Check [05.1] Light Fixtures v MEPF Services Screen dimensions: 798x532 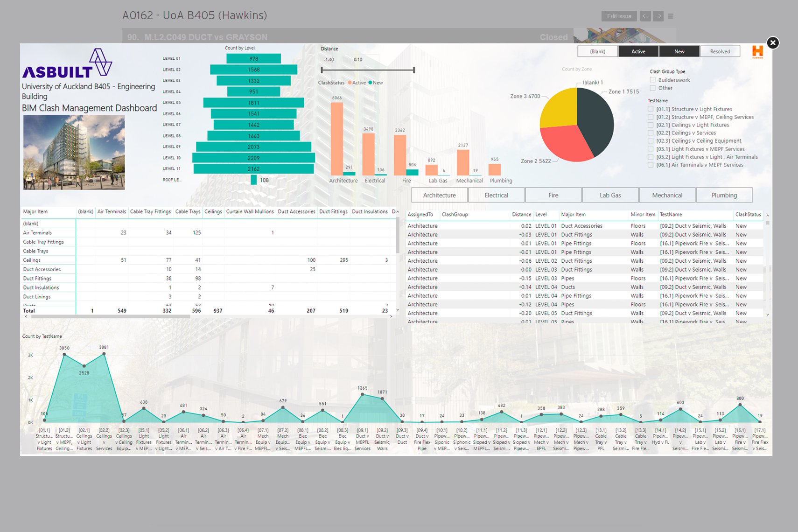[651, 149]
